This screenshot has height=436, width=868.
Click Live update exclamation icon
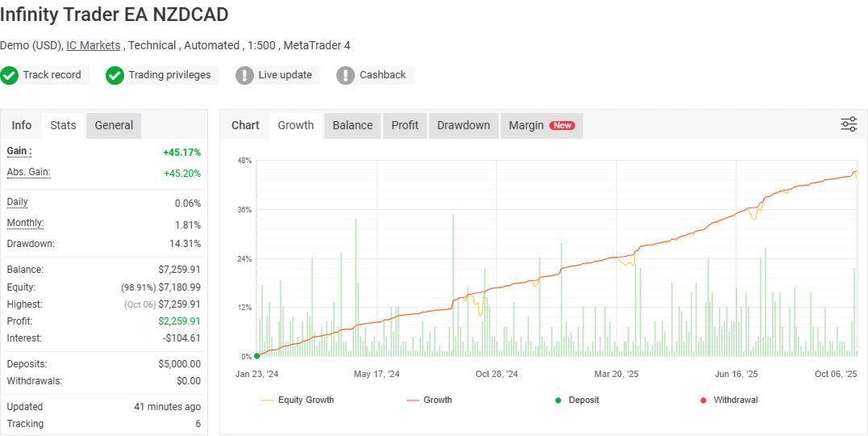pyautogui.click(x=244, y=75)
